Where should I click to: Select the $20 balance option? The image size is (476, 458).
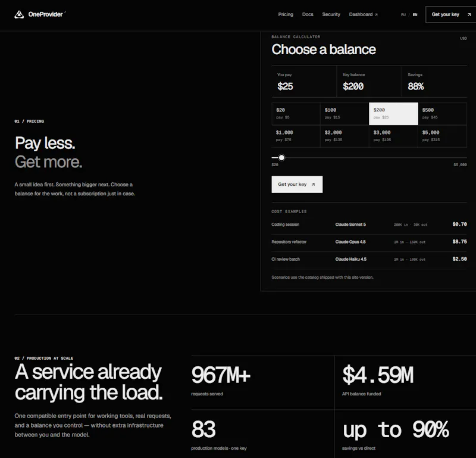296,114
